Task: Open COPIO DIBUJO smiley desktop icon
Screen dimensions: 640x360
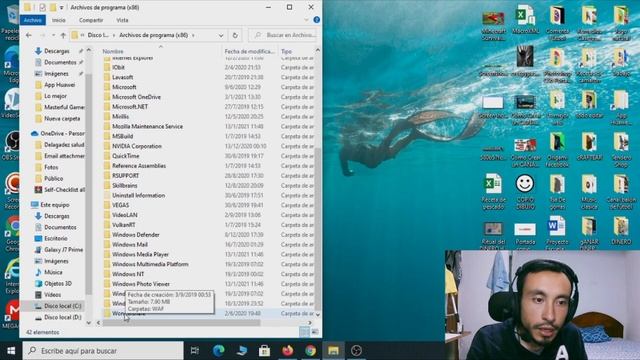Action: [x=525, y=192]
